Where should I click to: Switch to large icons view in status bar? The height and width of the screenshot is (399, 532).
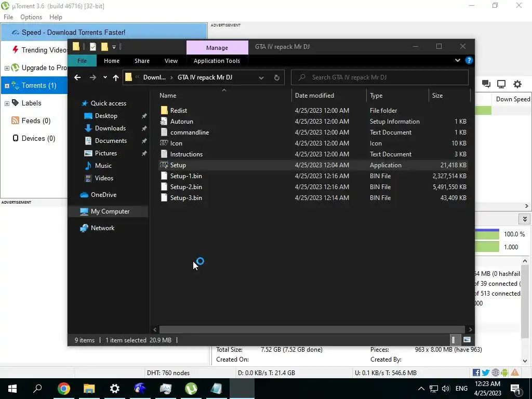click(x=467, y=340)
